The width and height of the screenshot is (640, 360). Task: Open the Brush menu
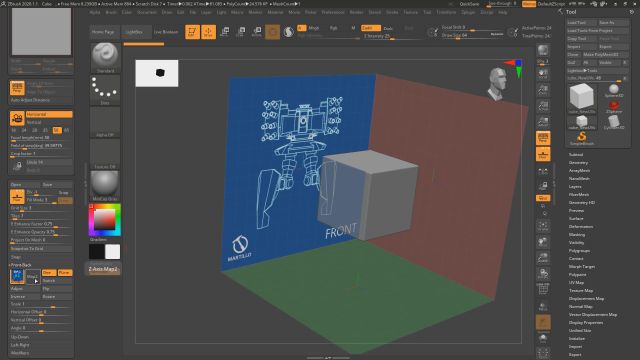pos(111,12)
